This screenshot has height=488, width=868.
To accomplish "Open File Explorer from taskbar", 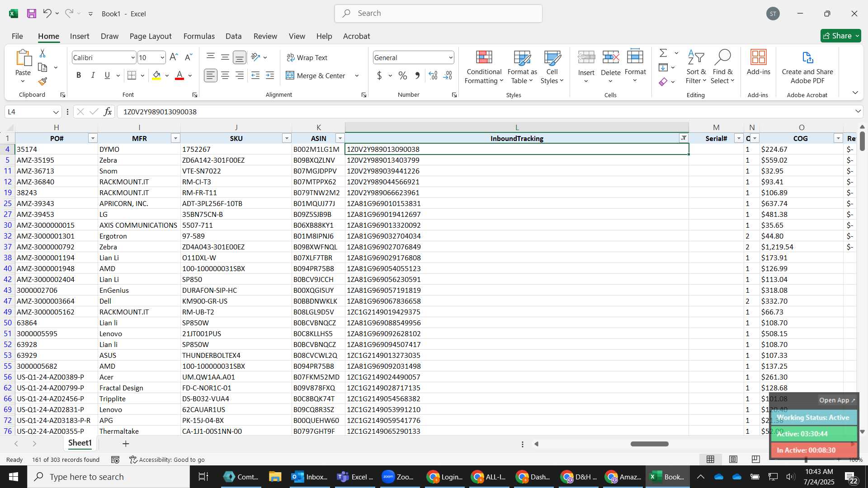I will click(x=275, y=477).
